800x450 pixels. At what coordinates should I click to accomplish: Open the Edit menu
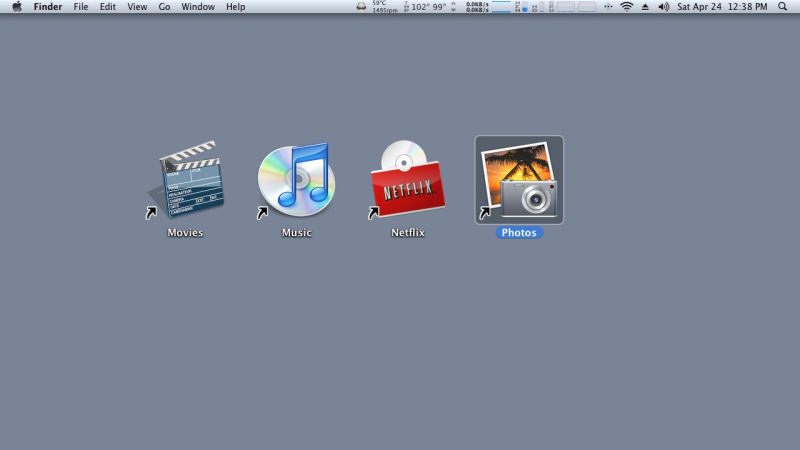coord(107,7)
